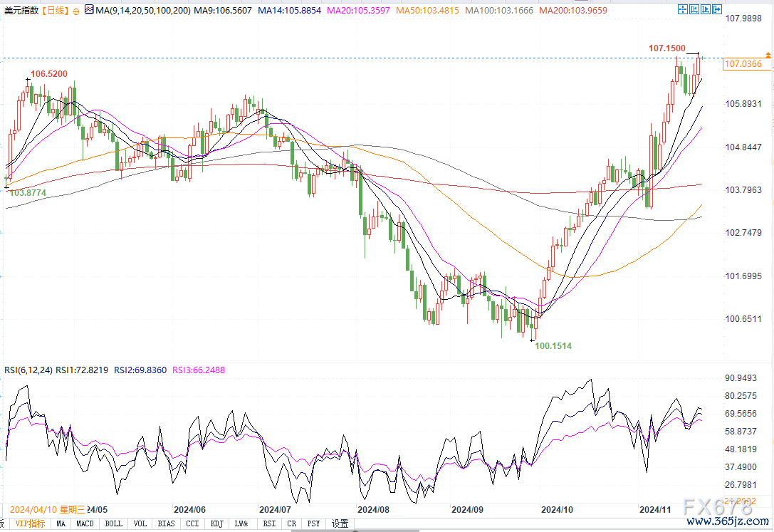Click the 101.6995 price axis label
Image resolution: width=774 pixels, height=532 pixels.
(x=743, y=276)
